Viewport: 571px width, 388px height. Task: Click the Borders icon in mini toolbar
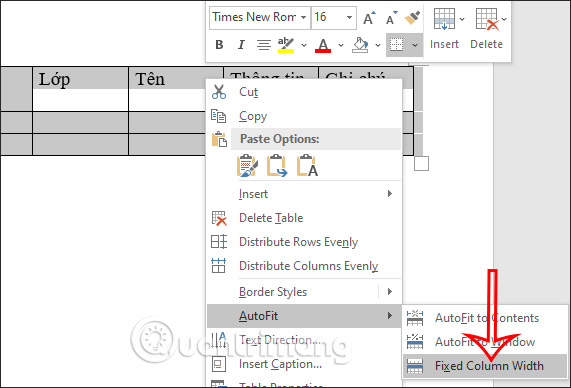pos(397,45)
